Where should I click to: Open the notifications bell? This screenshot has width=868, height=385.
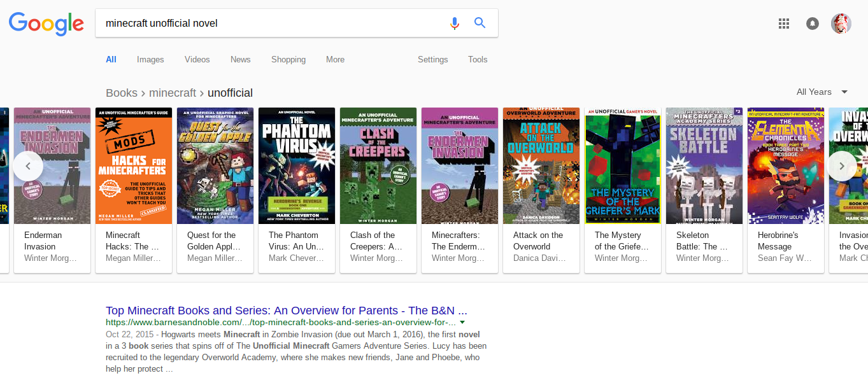click(813, 24)
